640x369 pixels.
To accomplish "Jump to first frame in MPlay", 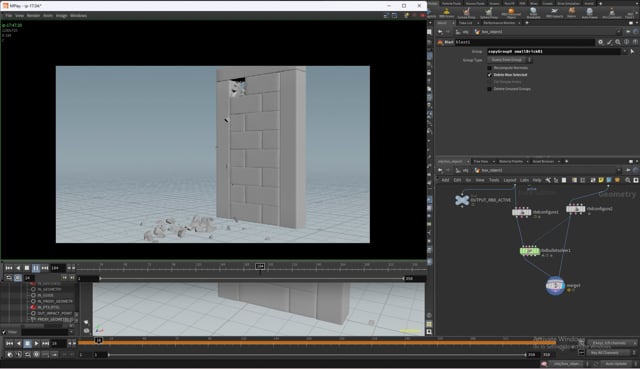I will (9, 268).
